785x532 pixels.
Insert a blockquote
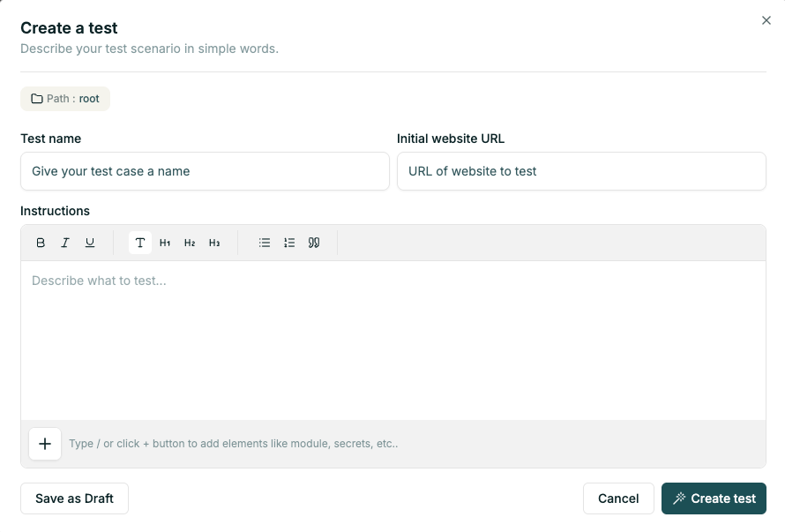tap(314, 243)
